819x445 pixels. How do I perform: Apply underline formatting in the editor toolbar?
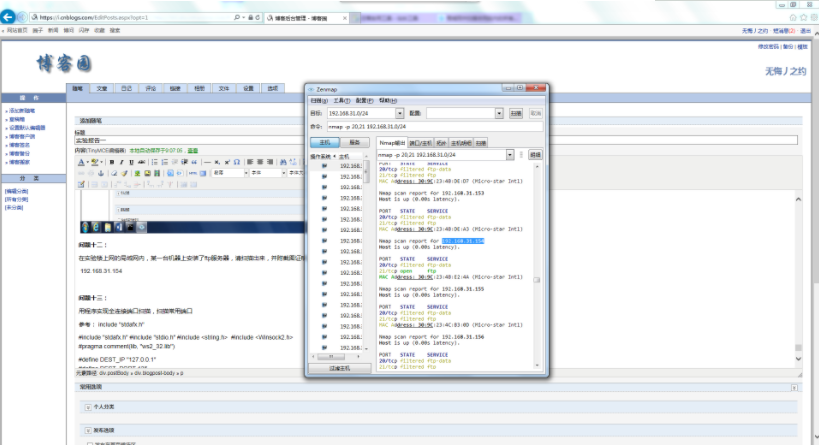pos(130,162)
